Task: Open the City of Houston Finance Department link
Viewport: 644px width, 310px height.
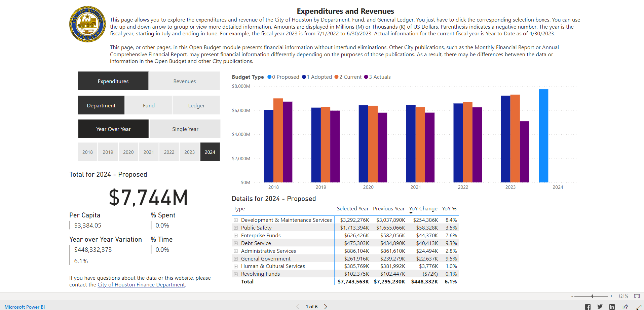Action: 141,284
